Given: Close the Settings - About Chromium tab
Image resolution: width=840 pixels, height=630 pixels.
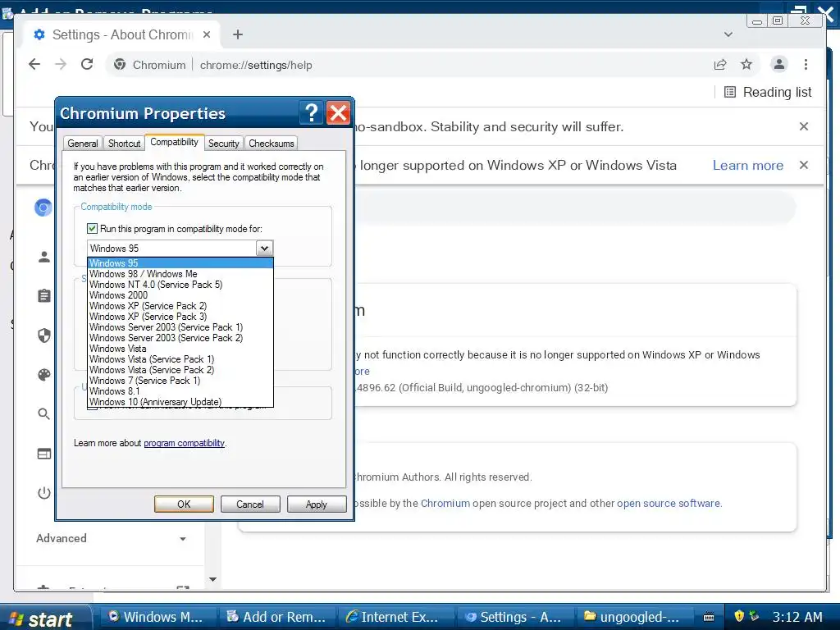Looking at the screenshot, I should point(207,34).
